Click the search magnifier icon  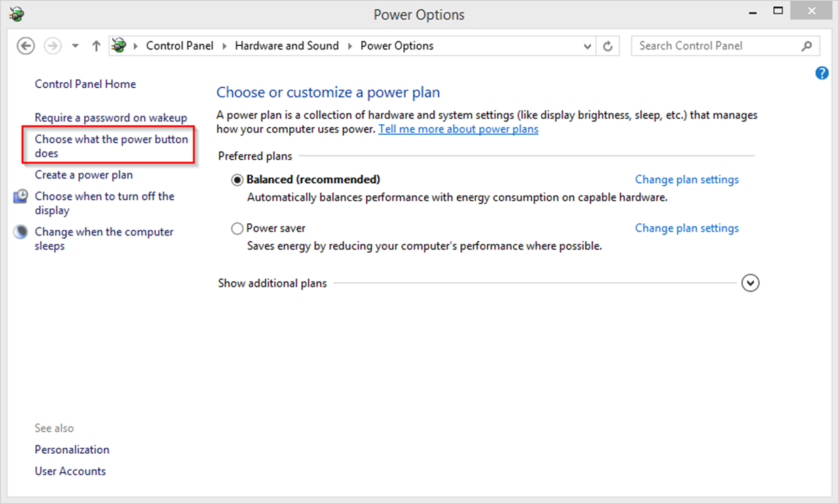tap(806, 46)
